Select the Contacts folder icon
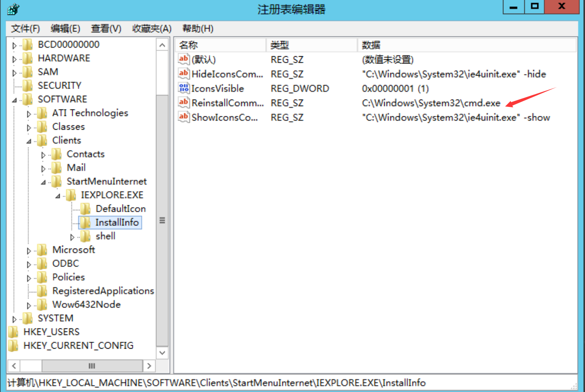The image size is (585, 392). click(x=56, y=154)
